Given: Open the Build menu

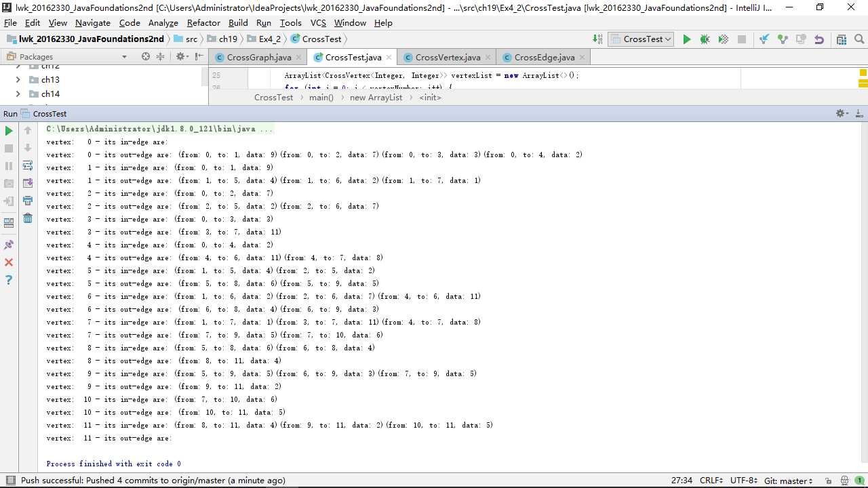Looking at the screenshot, I should pos(238,22).
